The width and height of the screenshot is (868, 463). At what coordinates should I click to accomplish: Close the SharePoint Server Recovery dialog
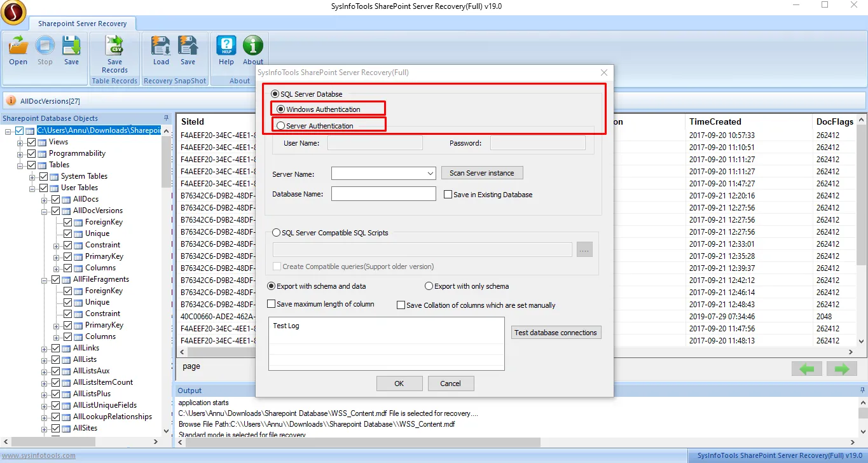(604, 73)
